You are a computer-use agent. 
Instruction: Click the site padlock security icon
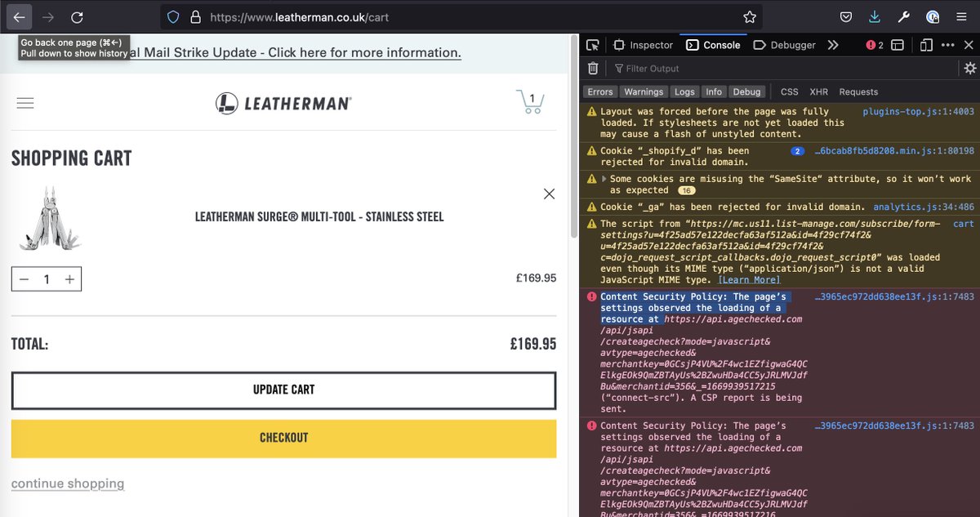(x=195, y=16)
